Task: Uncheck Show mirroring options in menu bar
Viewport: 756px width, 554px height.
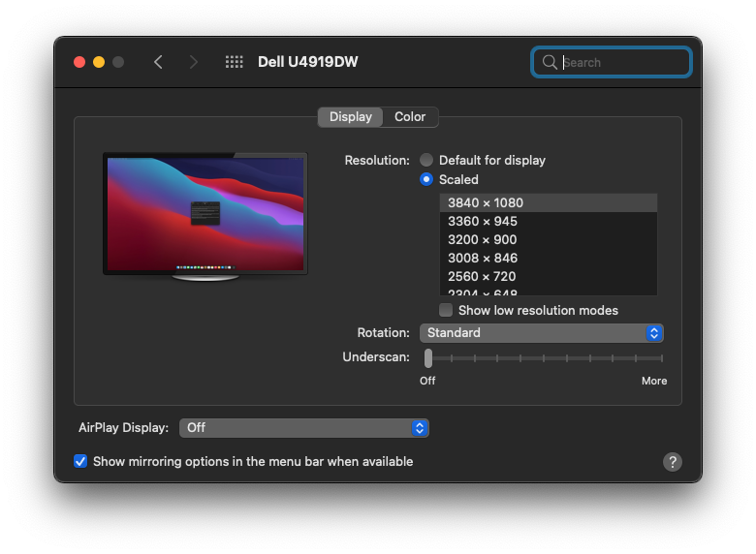Action: [x=80, y=462]
